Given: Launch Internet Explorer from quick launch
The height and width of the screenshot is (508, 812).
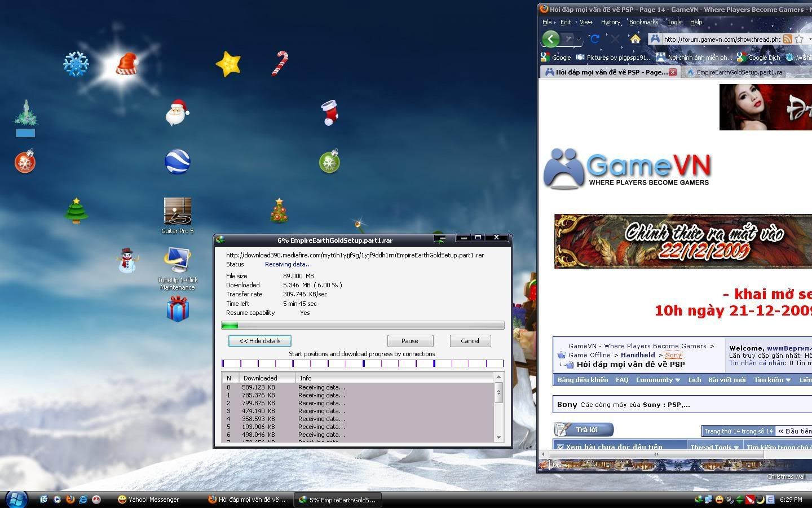Looking at the screenshot, I should click(x=83, y=500).
